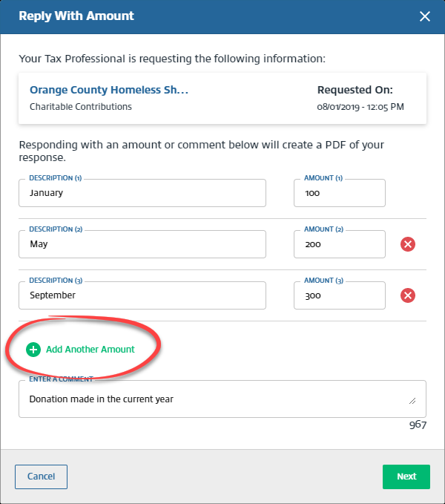Click the remaining character count 967
The image size is (445, 504).
coord(418,425)
